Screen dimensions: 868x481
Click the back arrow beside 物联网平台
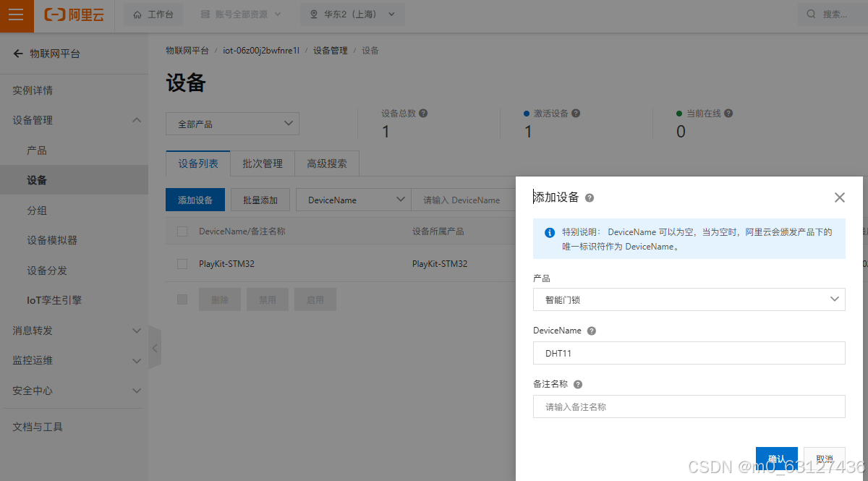point(17,53)
